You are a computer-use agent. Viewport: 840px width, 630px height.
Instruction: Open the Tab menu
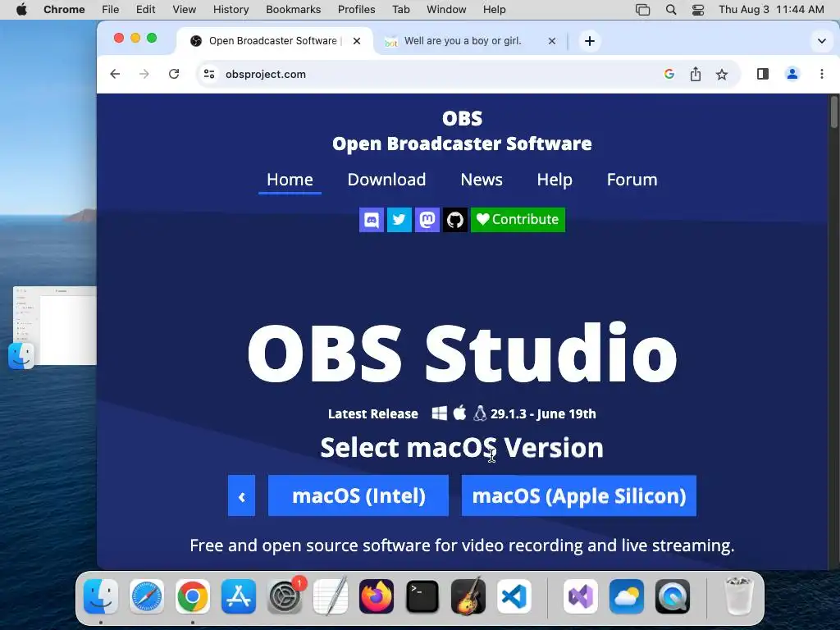click(x=400, y=10)
